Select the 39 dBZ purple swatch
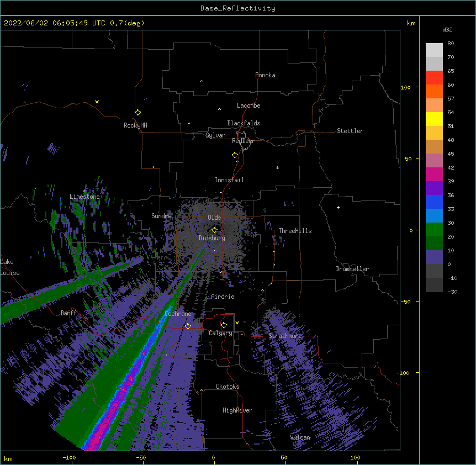 tap(434, 188)
